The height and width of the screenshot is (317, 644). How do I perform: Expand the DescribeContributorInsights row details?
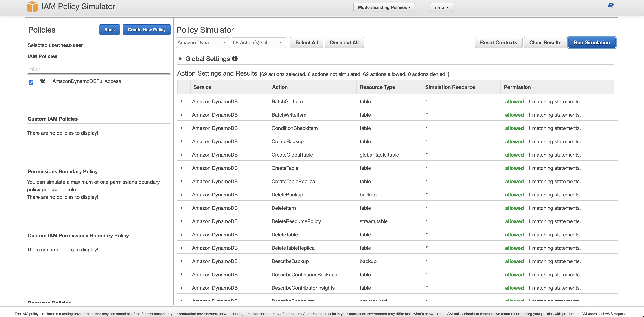[182, 288]
